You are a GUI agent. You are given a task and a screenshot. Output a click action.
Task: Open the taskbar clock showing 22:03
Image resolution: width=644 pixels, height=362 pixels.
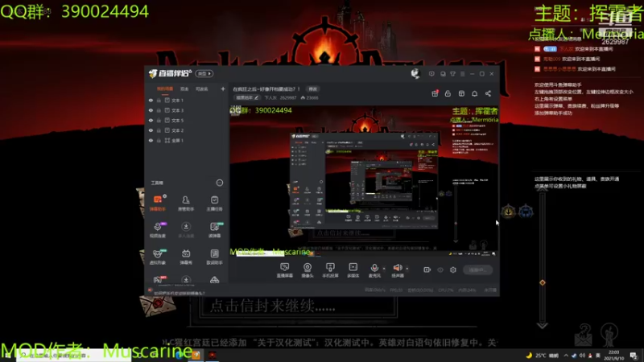point(614,355)
